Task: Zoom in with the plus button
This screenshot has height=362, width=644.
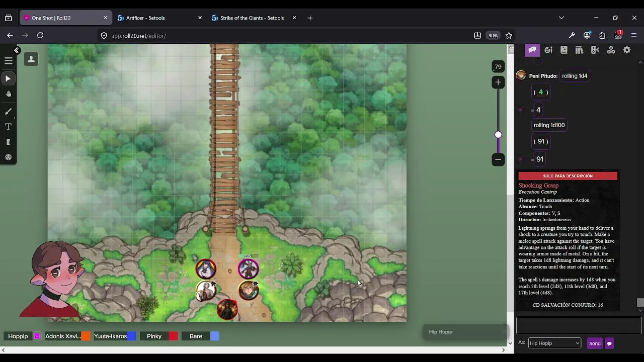Action: 498,82
